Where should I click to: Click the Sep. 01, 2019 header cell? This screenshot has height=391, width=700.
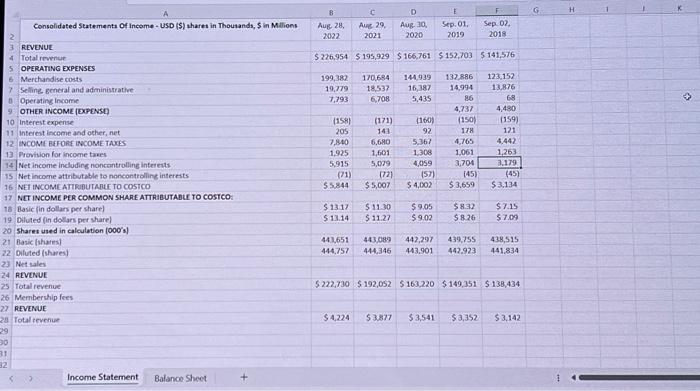click(455, 29)
